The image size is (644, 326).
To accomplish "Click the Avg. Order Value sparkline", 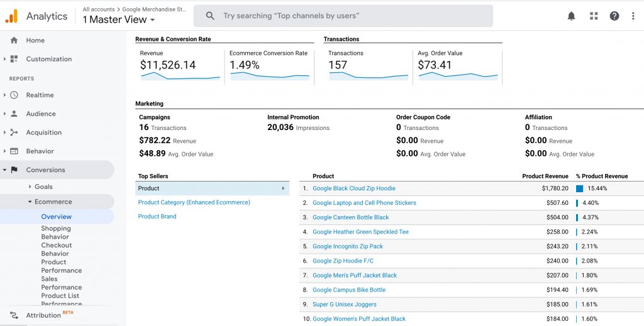I will click(458, 76).
